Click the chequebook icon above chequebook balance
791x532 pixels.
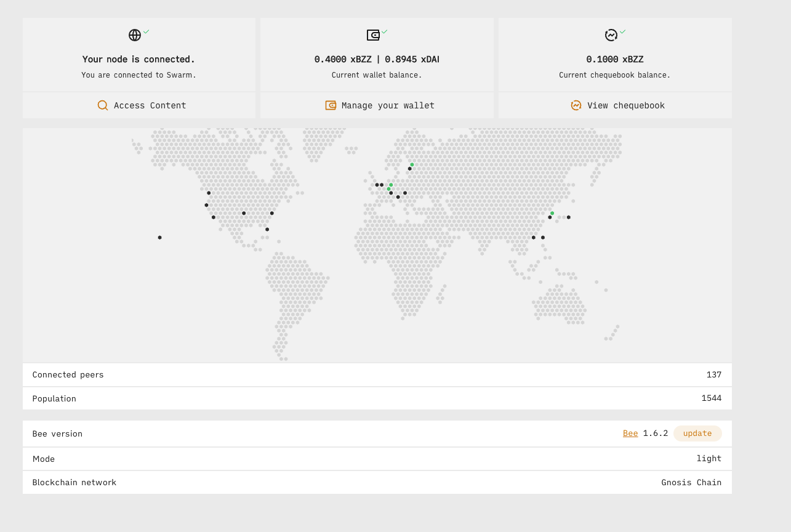tap(611, 35)
